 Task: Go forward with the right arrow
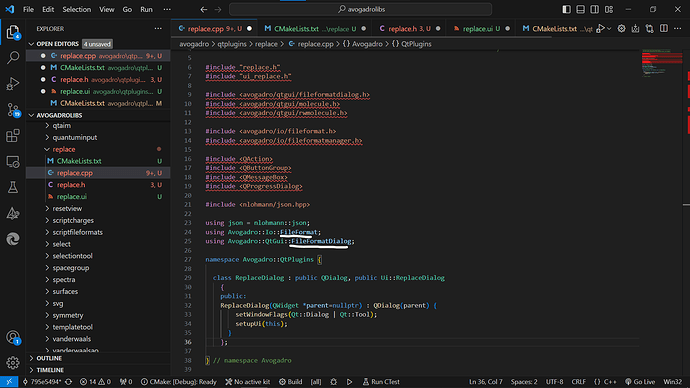pyautogui.click(x=218, y=9)
